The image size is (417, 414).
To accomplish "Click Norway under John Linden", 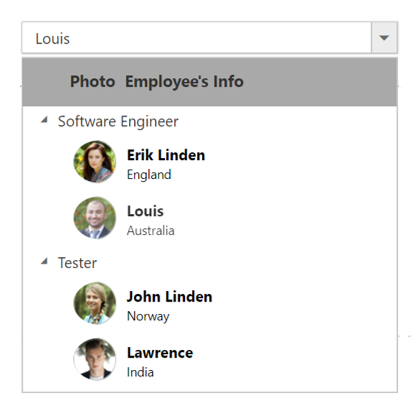I will pyautogui.click(x=148, y=316).
